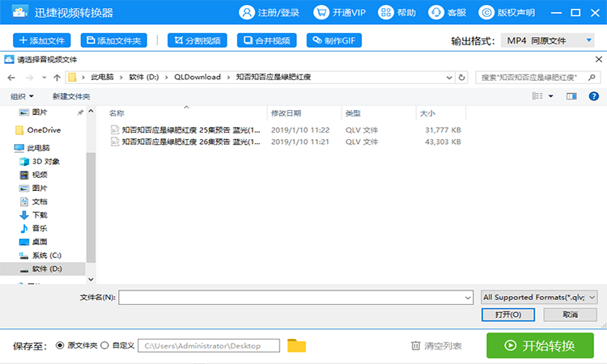Select the 原文件夹 radio button
Image resolution: width=607 pixels, height=364 pixels.
coord(60,345)
